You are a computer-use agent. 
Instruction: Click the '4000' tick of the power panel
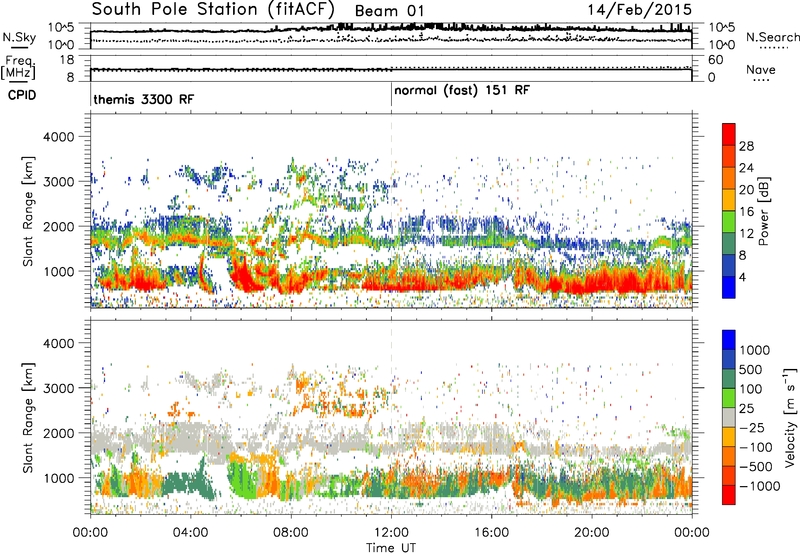click(x=58, y=137)
